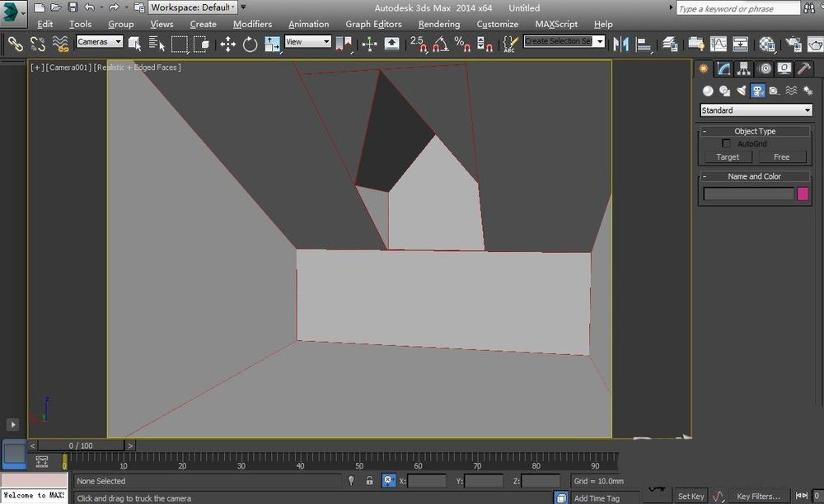Click the Target camera button
The image size is (824, 504).
coord(728,156)
